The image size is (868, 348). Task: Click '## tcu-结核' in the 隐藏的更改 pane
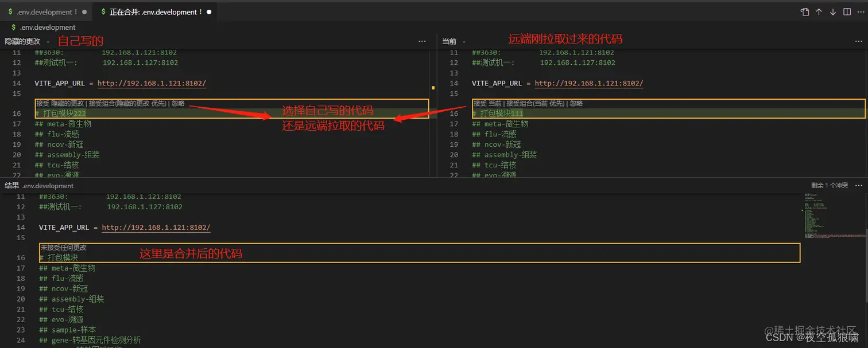coord(56,165)
